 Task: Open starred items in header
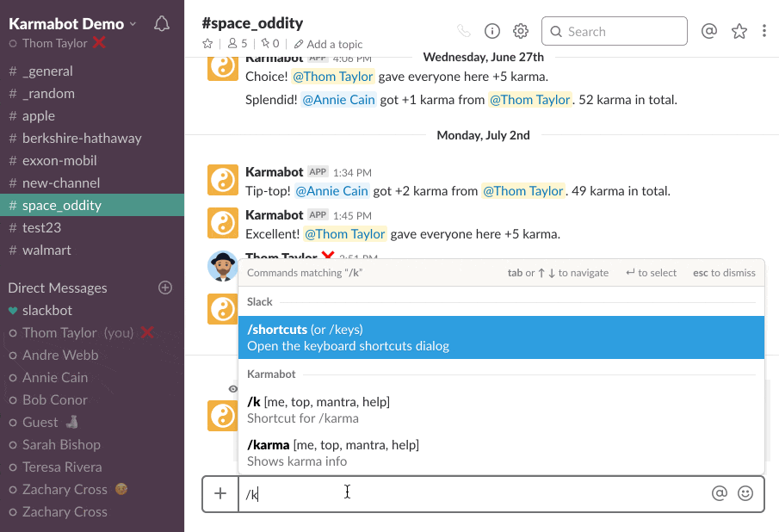pos(739,32)
